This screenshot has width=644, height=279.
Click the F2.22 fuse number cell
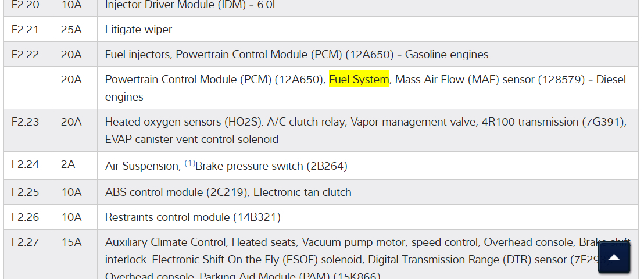pos(25,55)
